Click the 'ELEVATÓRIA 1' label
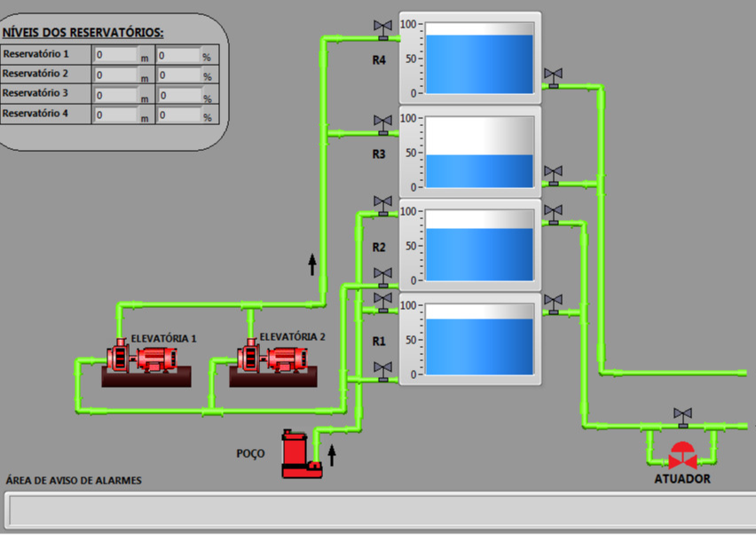This screenshot has width=756, height=535. point(164,338)
